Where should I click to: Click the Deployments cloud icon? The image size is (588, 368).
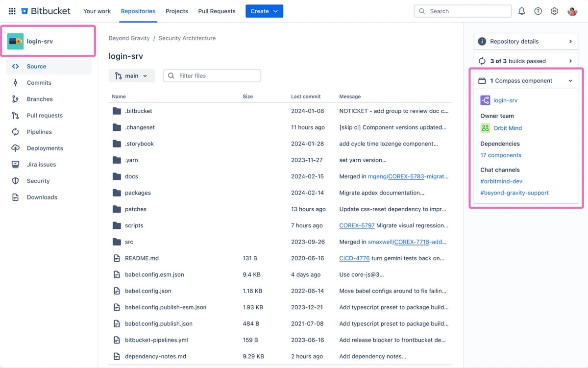click(x=15, y=148)
